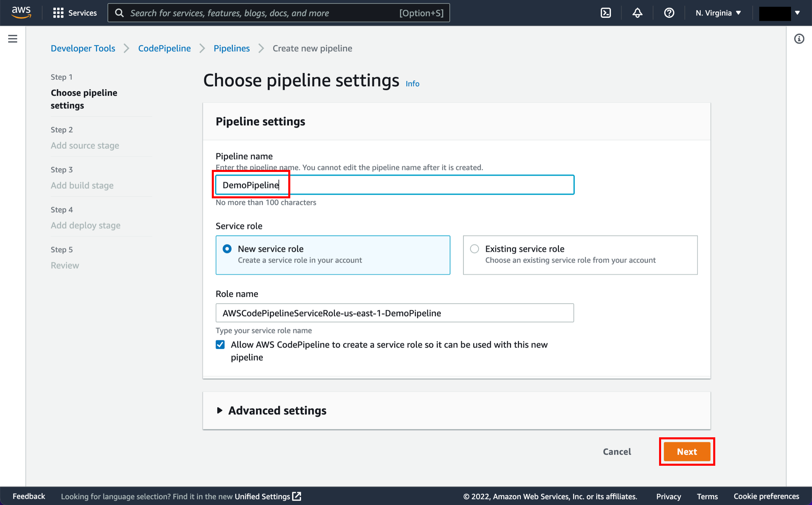The image size is (812, 505).
Task: Open Cookie preferences in the footer
Action: coord(766,496)
